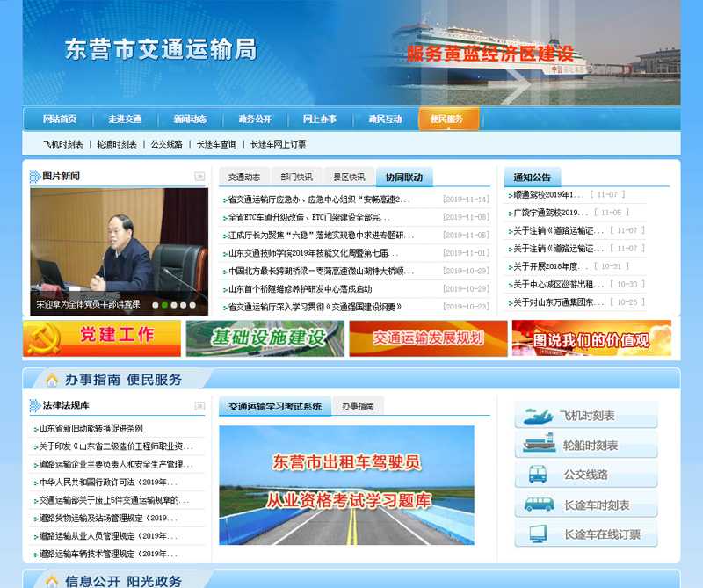Open news about 江成厅长为聚焦“六稳”
The width and height of the screenshot is (703, 588).
pos(321,236)
